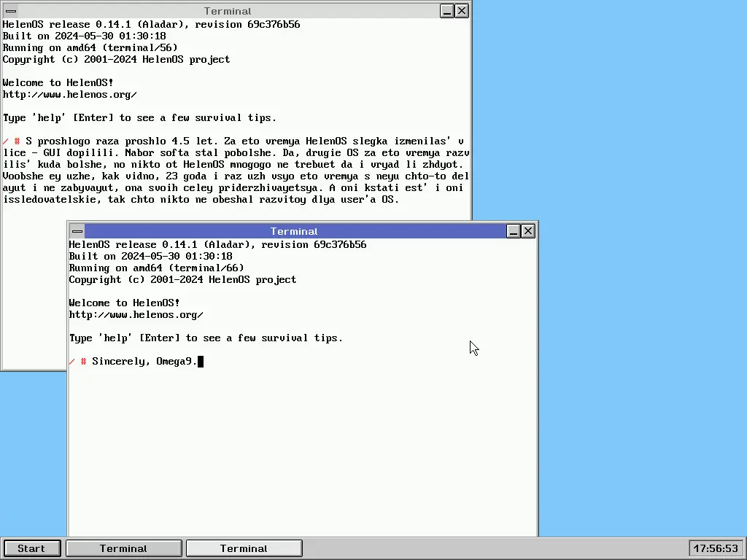The height and width of the screenshot is (560, 747).
Task: Click the taskbar clock showing 17:56:53
Action: [x=716, y=548]
